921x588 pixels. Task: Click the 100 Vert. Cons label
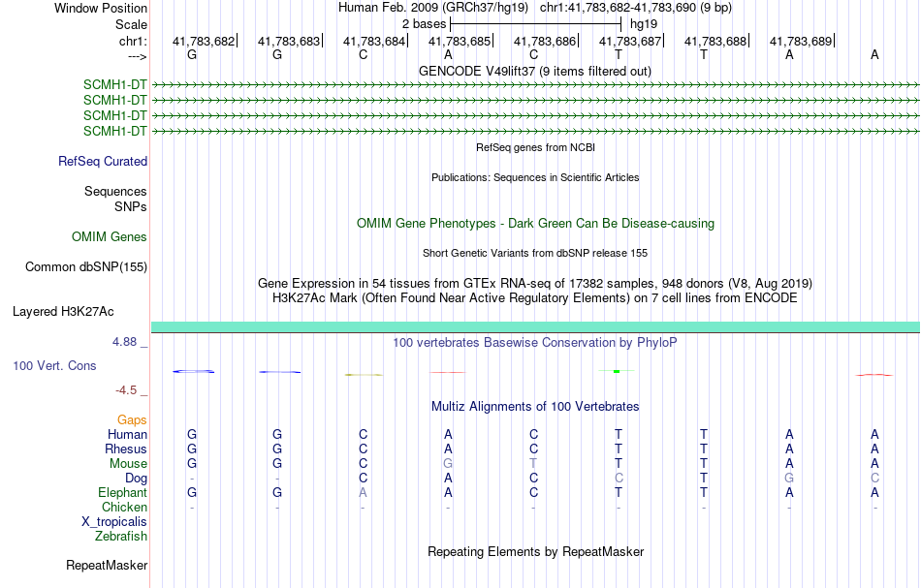(x=54, y=365)
